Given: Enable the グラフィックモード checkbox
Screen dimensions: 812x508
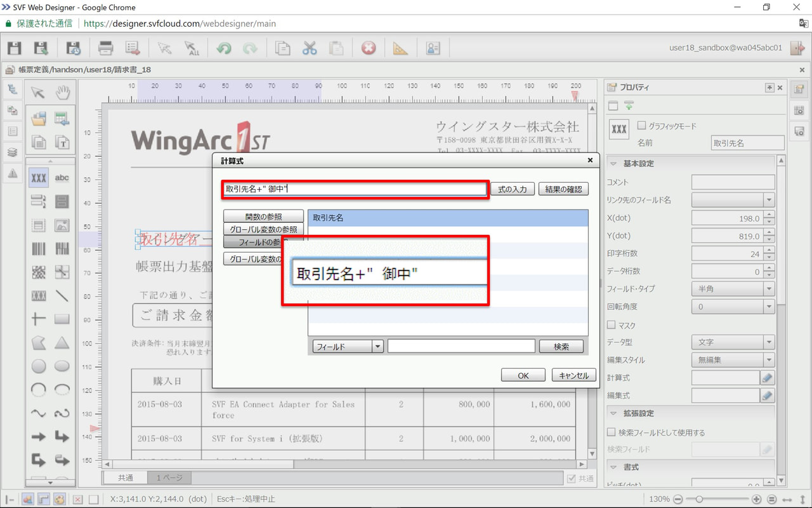Looking at the screenshot, I should pyautogui.click(x=642, y=126).
